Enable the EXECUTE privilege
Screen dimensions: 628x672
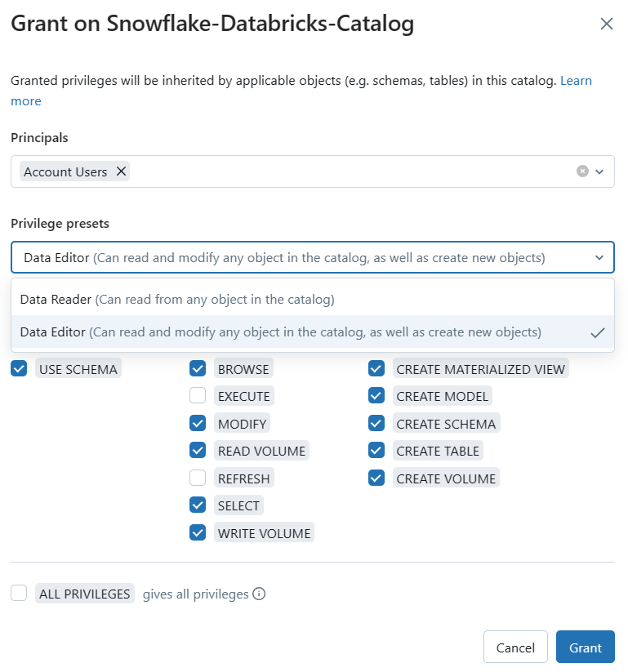[198, 395]
